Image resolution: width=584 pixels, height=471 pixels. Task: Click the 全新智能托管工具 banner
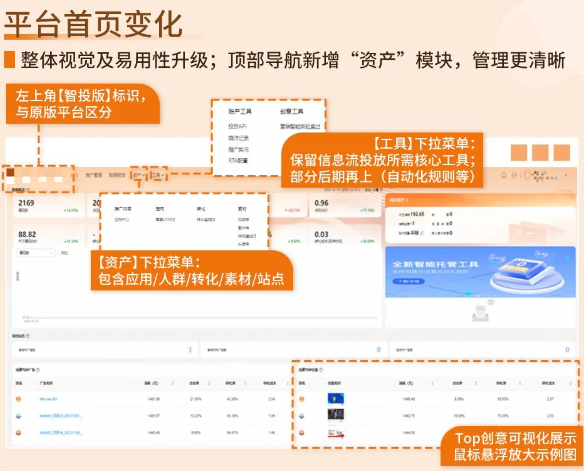click(x=480, y=272)
